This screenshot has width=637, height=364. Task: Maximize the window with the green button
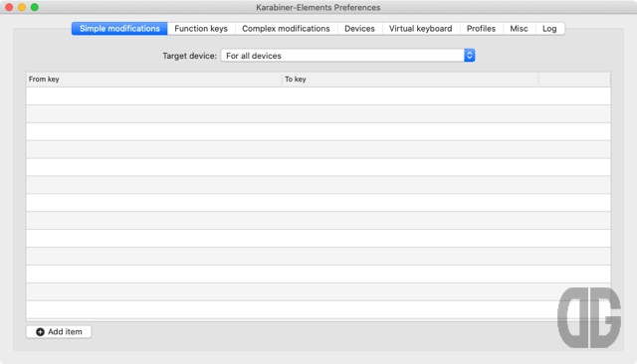tap(35, 7)
